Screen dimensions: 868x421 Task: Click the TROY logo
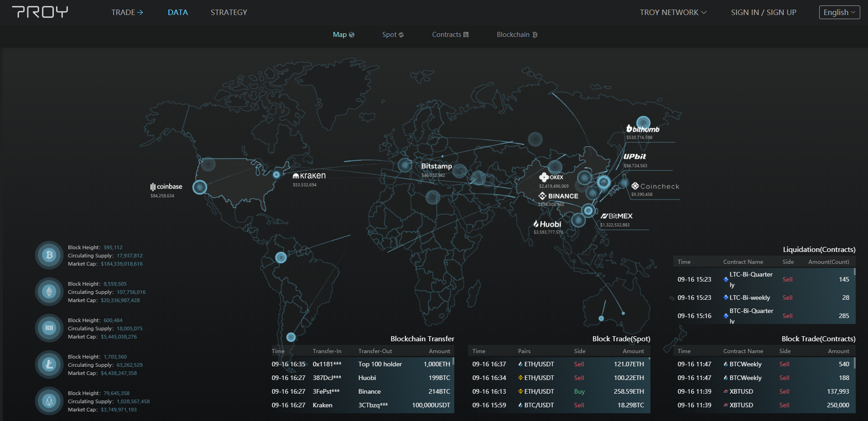(x=40, y=12)
